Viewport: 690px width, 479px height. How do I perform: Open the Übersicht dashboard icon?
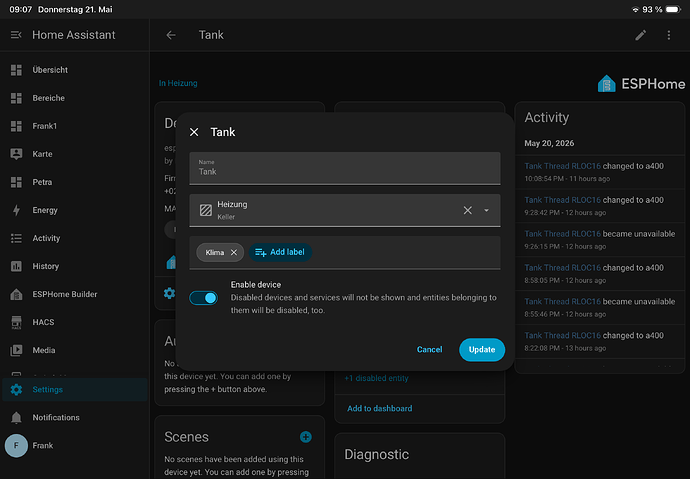point(16,70)
